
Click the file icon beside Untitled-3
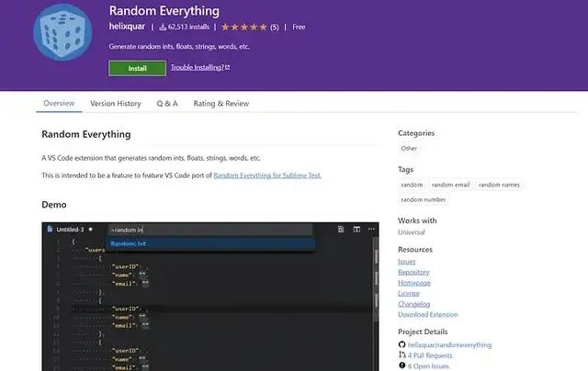(x=50, y=229)
